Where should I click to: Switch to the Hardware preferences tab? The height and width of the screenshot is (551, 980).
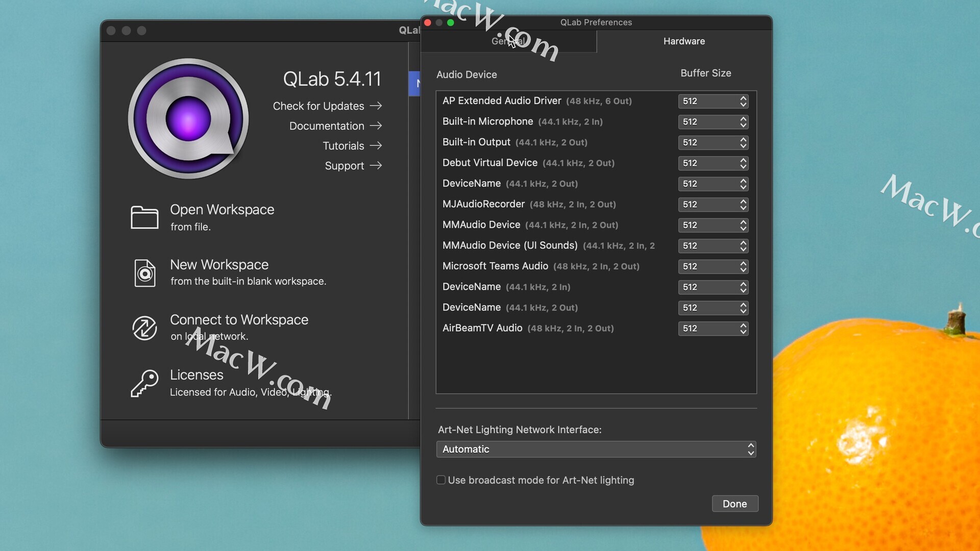684,41
